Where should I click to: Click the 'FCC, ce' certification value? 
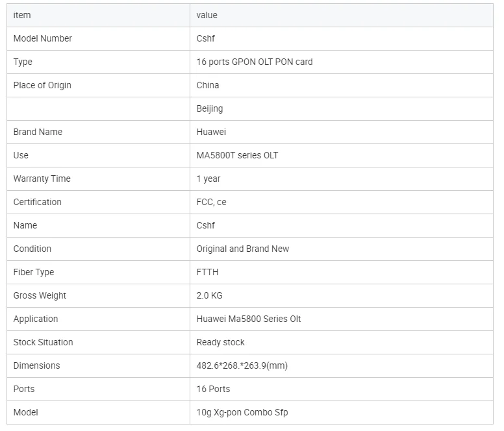[212, 202]
